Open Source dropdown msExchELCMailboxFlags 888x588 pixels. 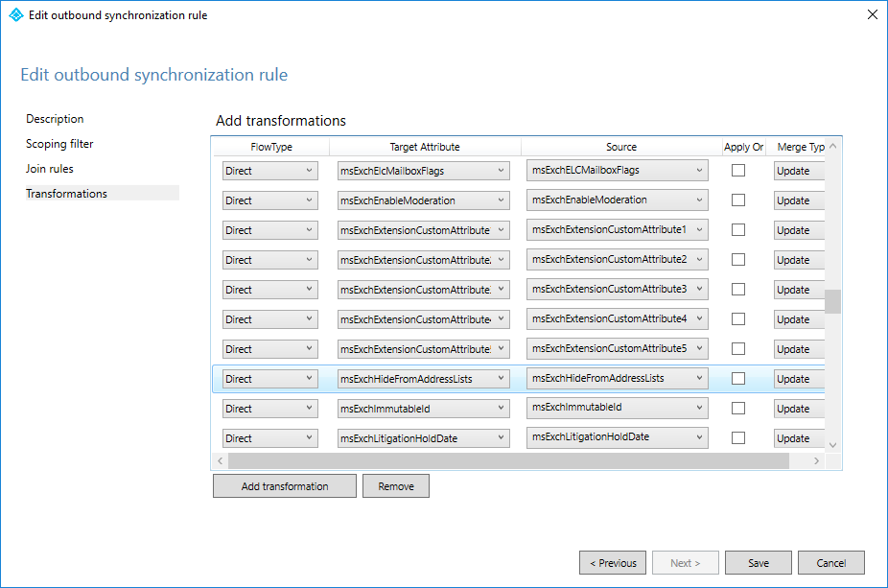coord(618,170)
